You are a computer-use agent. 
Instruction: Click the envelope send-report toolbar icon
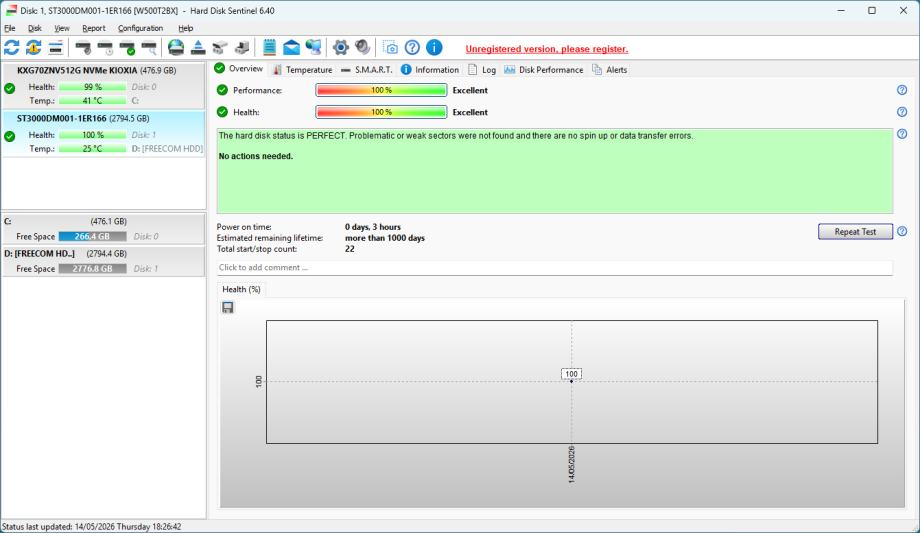tap(292, 48)
